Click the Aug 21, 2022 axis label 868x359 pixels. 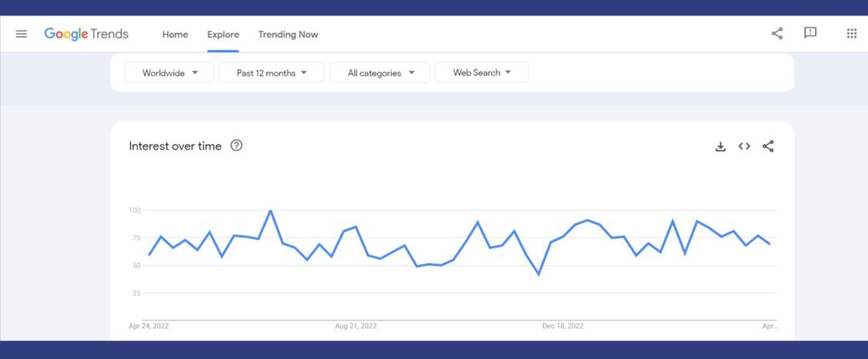356,327
